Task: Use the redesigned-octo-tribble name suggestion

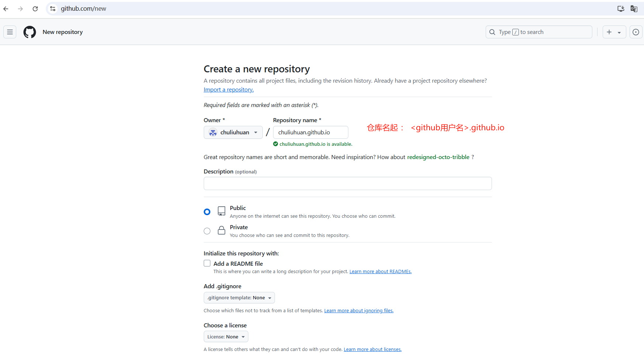Action: (x=438, y=157)
